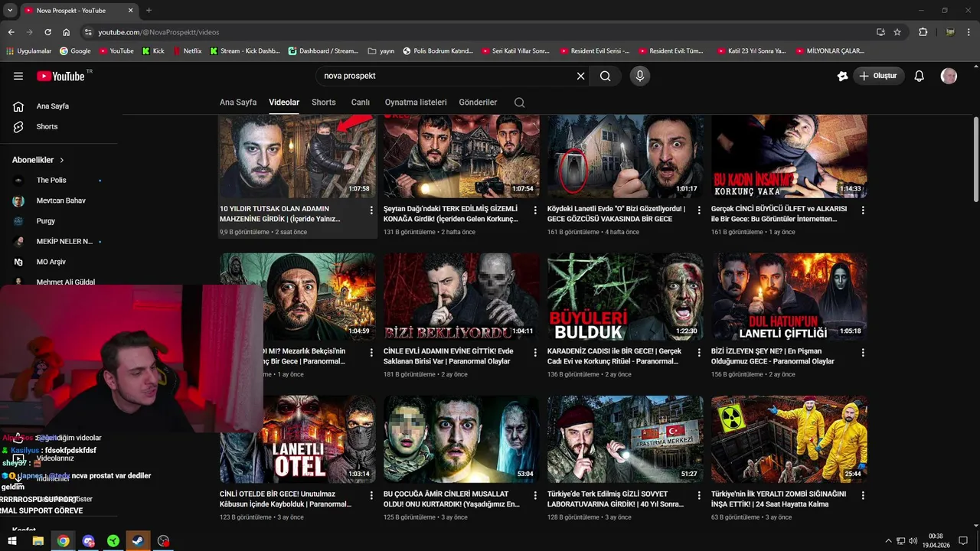Play the 10 YILDIR TUTSAK thumbnail

click(298, 156)
